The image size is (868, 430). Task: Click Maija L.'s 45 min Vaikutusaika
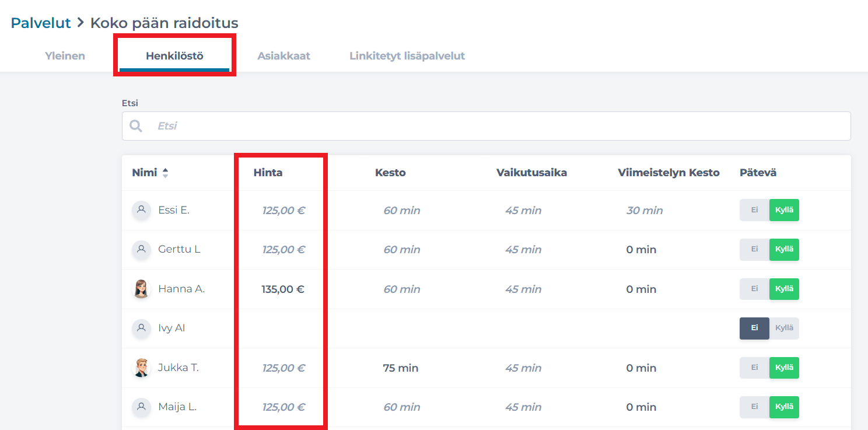[x=523, y=407]
